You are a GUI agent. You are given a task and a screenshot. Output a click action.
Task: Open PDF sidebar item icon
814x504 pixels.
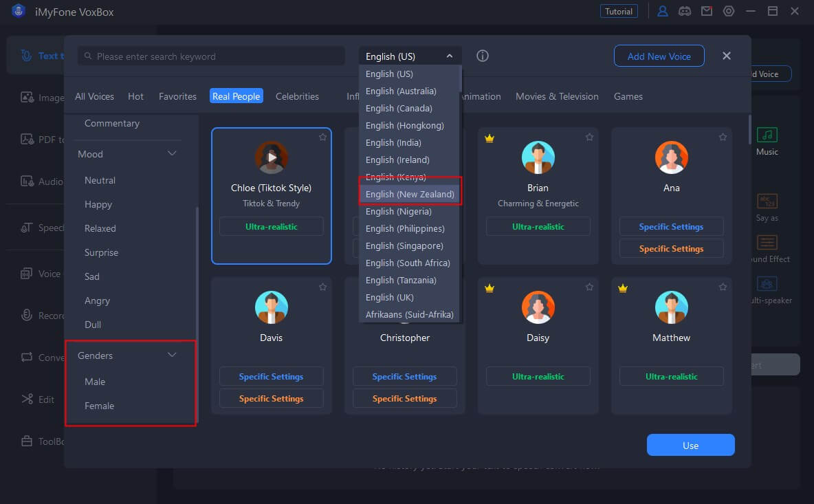click(x=27, y=139)
